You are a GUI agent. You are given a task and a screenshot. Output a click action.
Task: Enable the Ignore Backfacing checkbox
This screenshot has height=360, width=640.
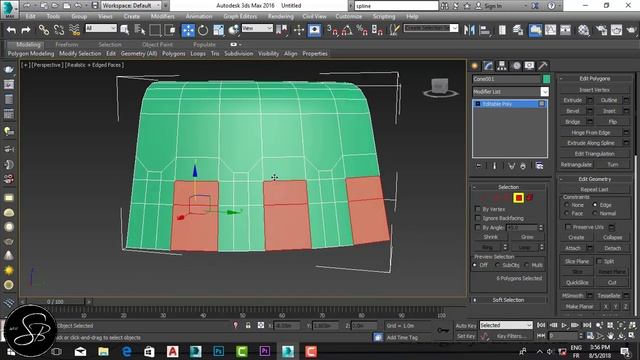click(478, 218)
